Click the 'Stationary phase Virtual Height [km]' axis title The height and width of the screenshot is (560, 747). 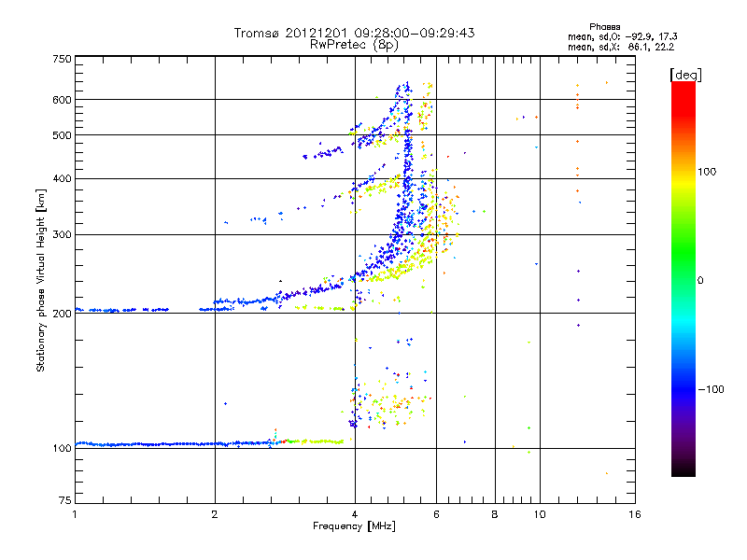[x=40, y=280]
